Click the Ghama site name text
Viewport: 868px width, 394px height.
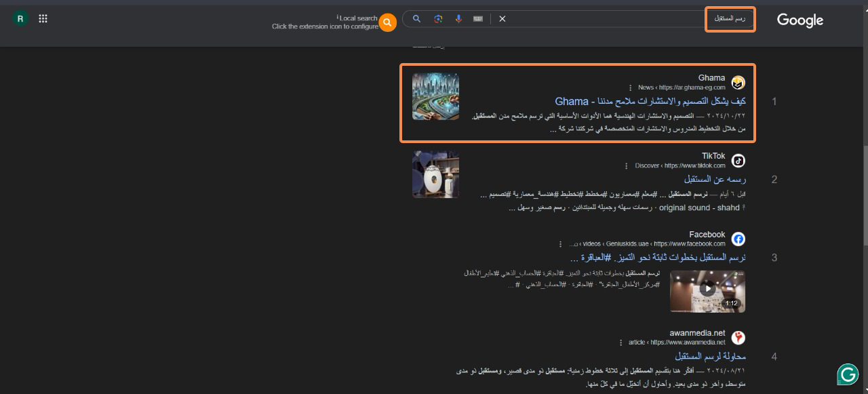pos(711,78)
